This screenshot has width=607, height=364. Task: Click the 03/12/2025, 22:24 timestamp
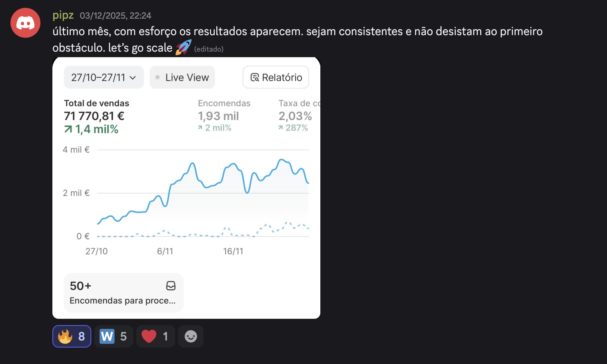tap(115, 16)
